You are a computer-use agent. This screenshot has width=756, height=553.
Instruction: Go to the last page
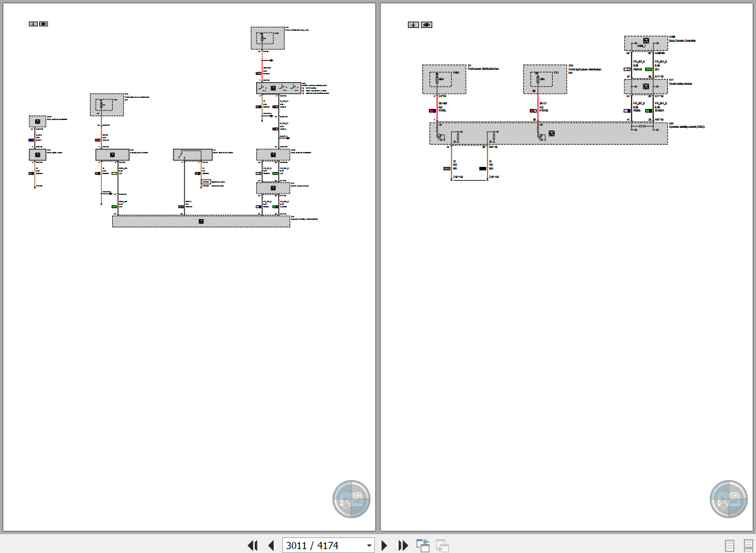click(x=403, y=545)
